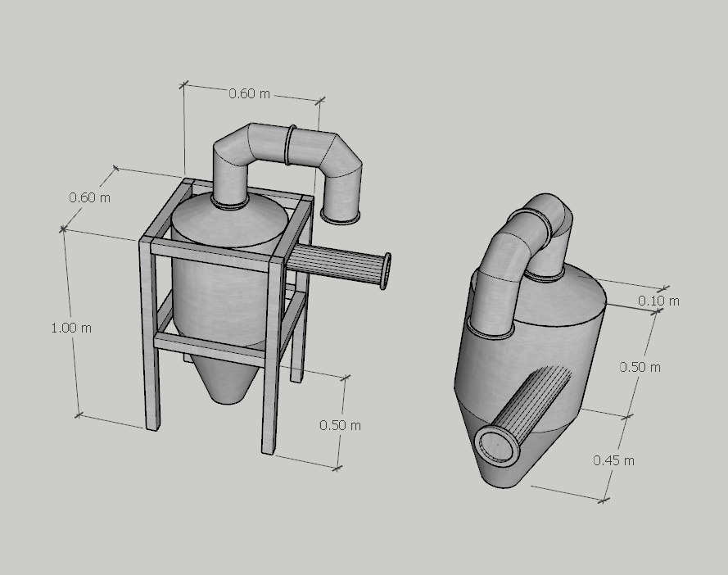Viewport: 728px width, 575px height.
Task: Select the 0.60 m dimension beside the frame's top corner
Action: tap(90, 197)
